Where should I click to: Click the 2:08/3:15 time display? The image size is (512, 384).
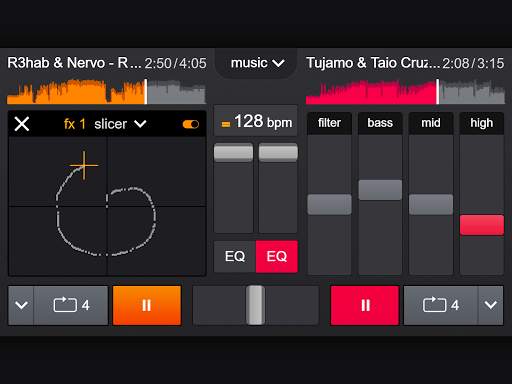(x=473, y=63)
